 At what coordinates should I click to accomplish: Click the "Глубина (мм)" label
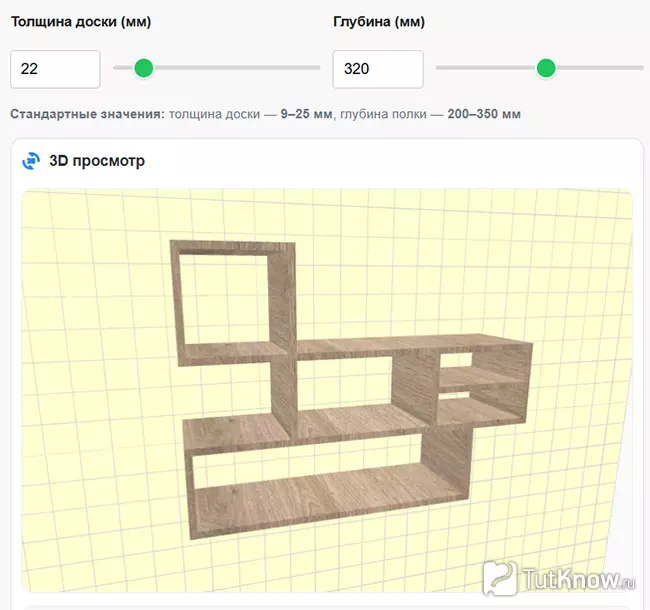[x=379, y=22]
